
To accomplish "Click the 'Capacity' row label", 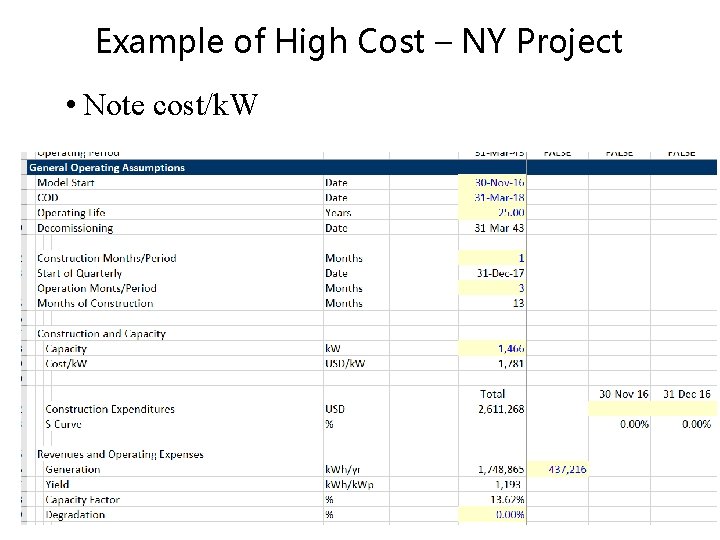I will click(66, 349).
